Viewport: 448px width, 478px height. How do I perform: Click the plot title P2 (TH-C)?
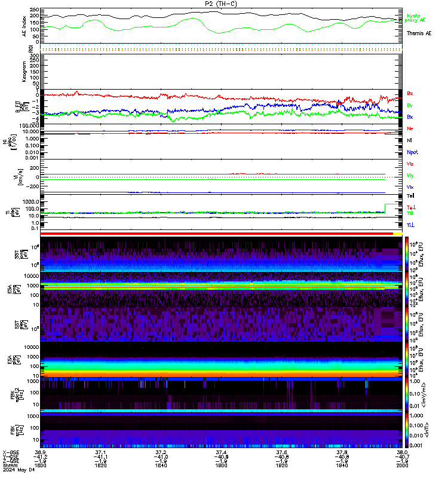point(221,4)
